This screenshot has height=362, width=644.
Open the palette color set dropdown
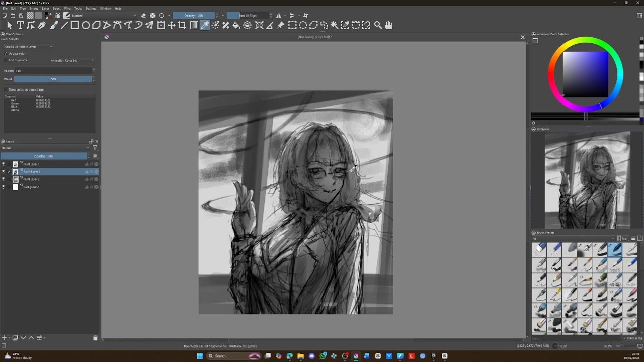point(72,61)
